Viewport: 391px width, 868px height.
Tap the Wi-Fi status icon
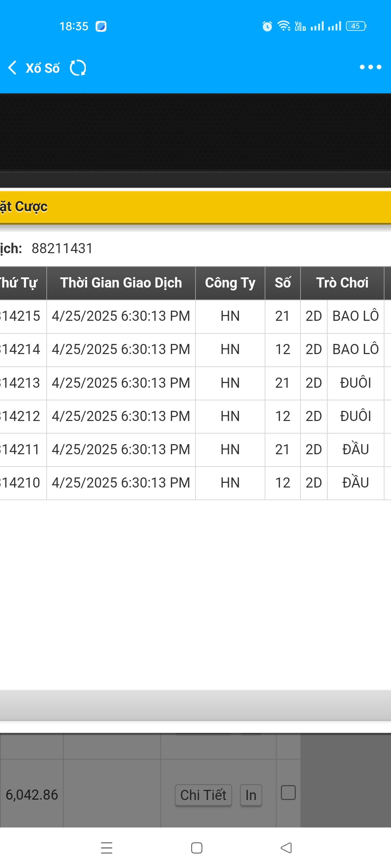click(x=284, y=26)
